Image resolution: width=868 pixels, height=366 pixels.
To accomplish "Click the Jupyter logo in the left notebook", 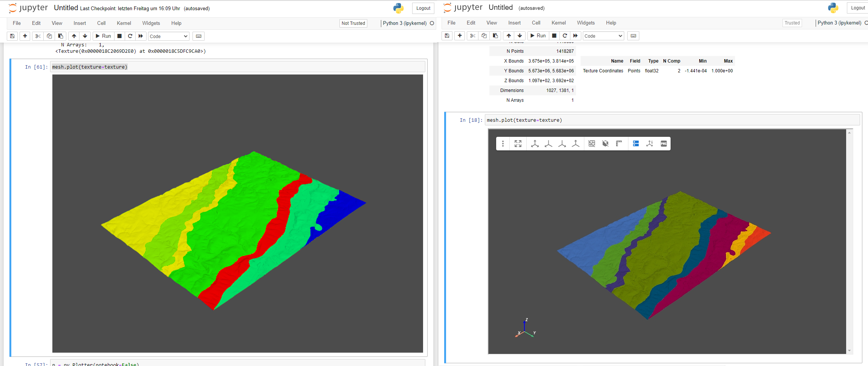I will [x=28, y=8].
